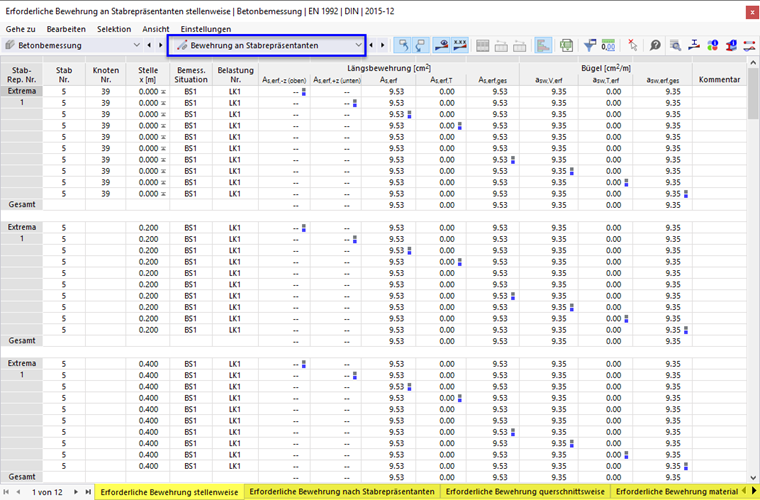This screenshot has height=500, width=760.
Task: Click the Längsbewehrung [cm²] header
Action: pos(389,68)
